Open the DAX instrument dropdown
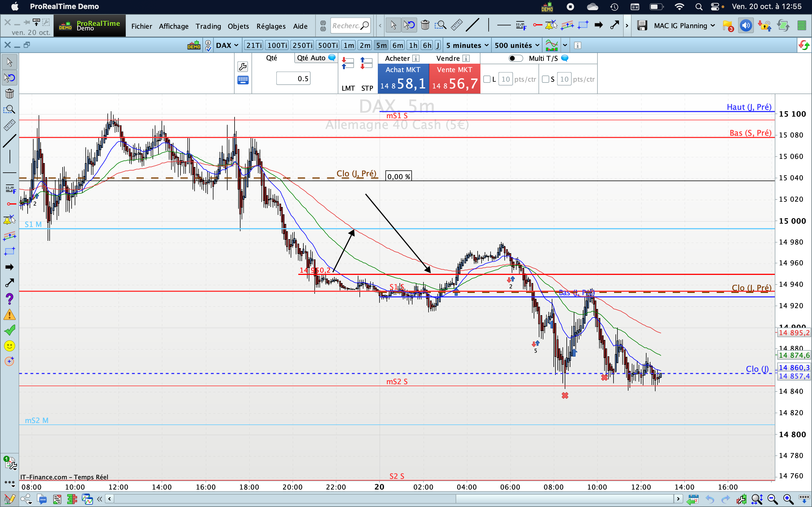 (227, 45)
